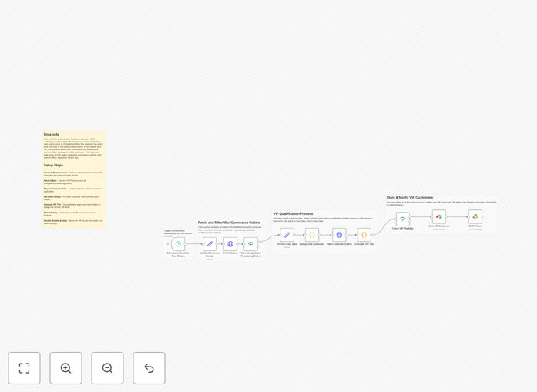Click the "Fetch Orders" node label
Viewport: 537px width, 392px height.
[x=230, y=253]
